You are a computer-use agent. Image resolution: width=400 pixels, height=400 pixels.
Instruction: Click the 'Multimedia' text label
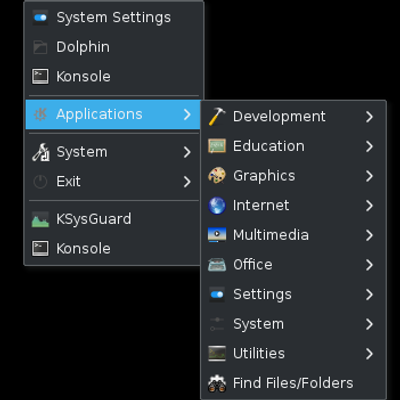click(271, 235)
